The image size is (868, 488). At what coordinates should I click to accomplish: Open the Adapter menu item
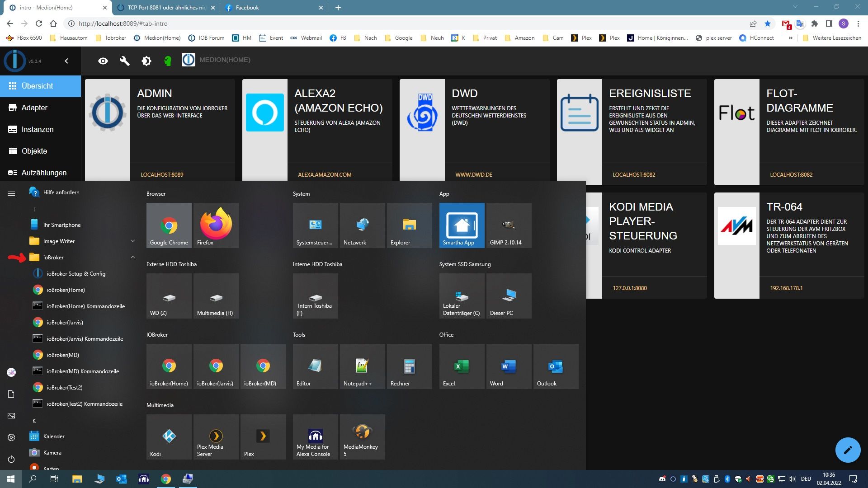point(34,108)
